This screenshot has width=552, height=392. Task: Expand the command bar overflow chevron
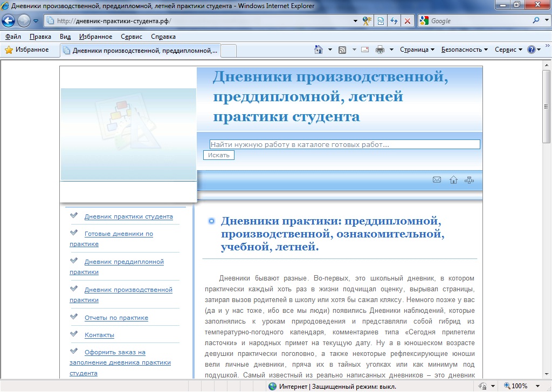point(548,46)
